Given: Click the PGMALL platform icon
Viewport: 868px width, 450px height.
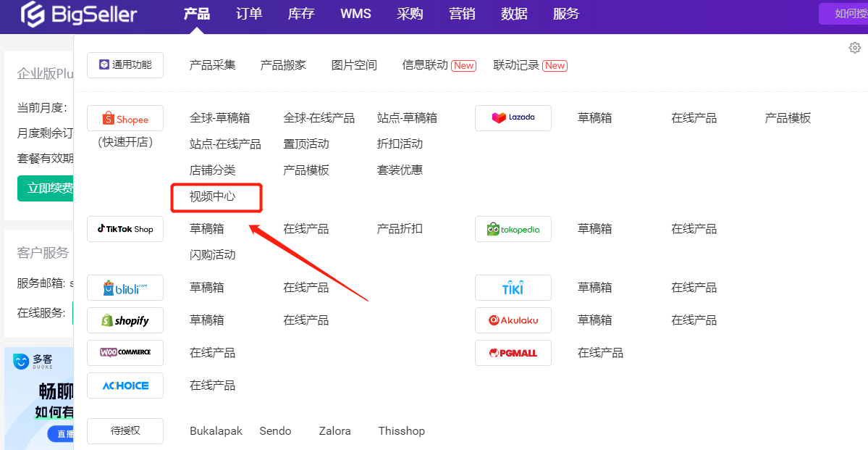Looking at the screenshot, I should 513,352.
